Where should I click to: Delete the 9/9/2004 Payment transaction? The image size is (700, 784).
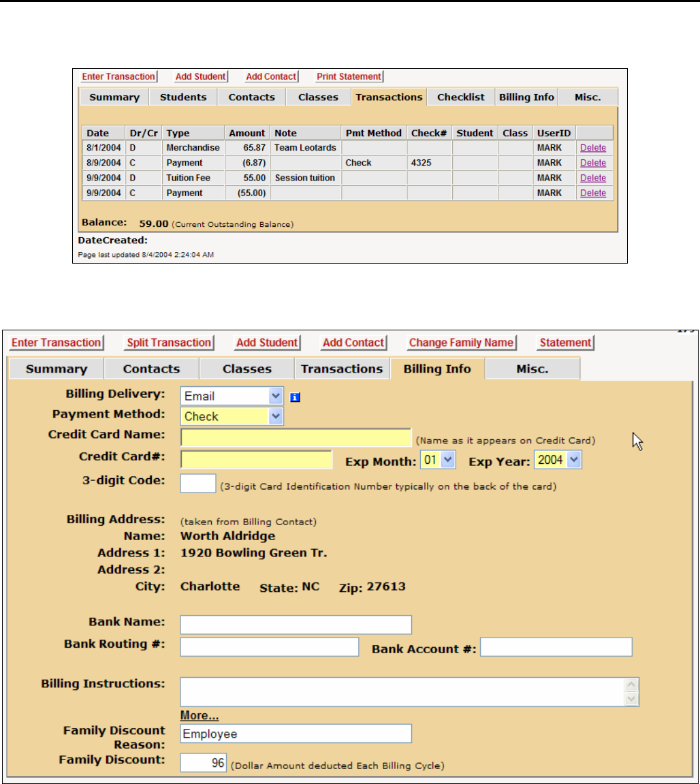(593, 193)
